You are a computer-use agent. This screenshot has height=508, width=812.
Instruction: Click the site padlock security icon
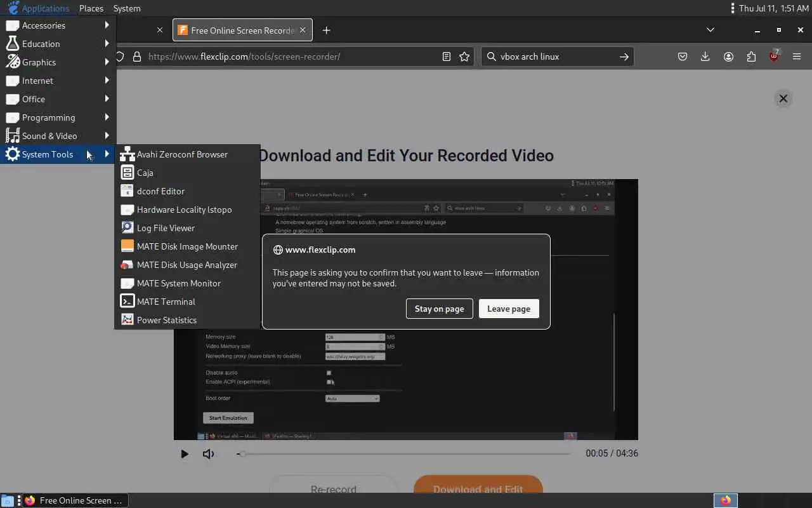coord(136,57)
